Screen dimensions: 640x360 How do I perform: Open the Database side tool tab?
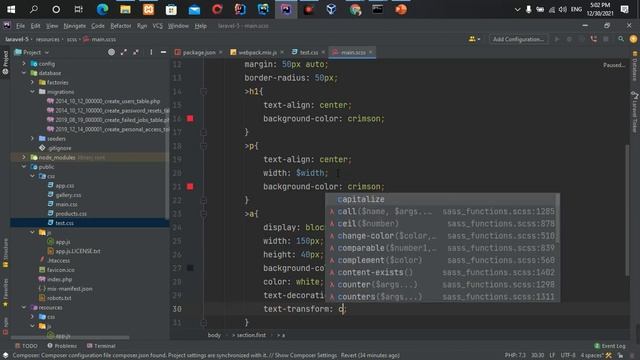pos(635,67)
